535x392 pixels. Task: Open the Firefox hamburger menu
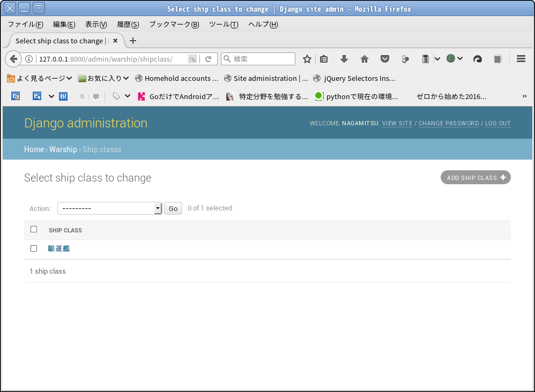point(521,58)
